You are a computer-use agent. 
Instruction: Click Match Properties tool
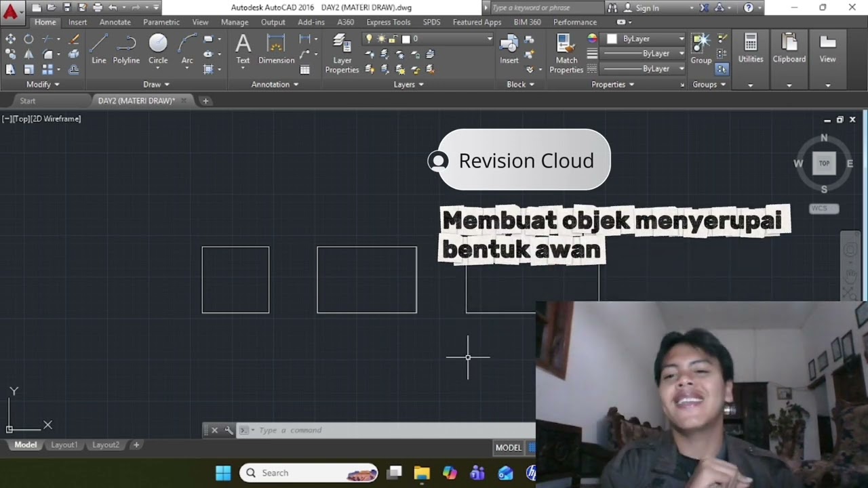566,54
